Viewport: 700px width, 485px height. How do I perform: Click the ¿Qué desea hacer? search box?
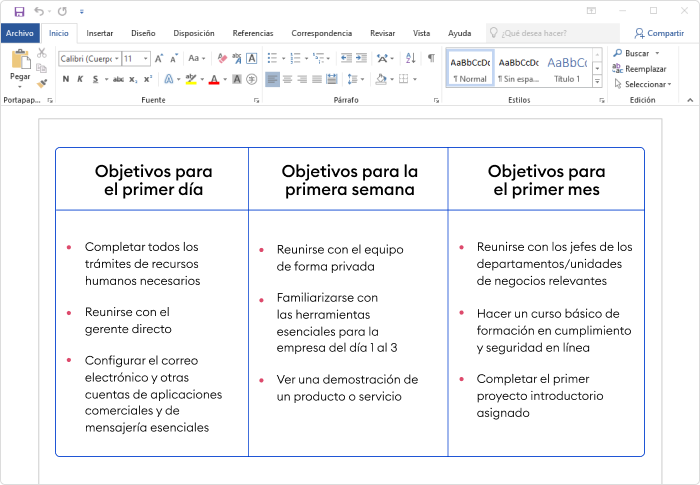(x=553, y=33)
